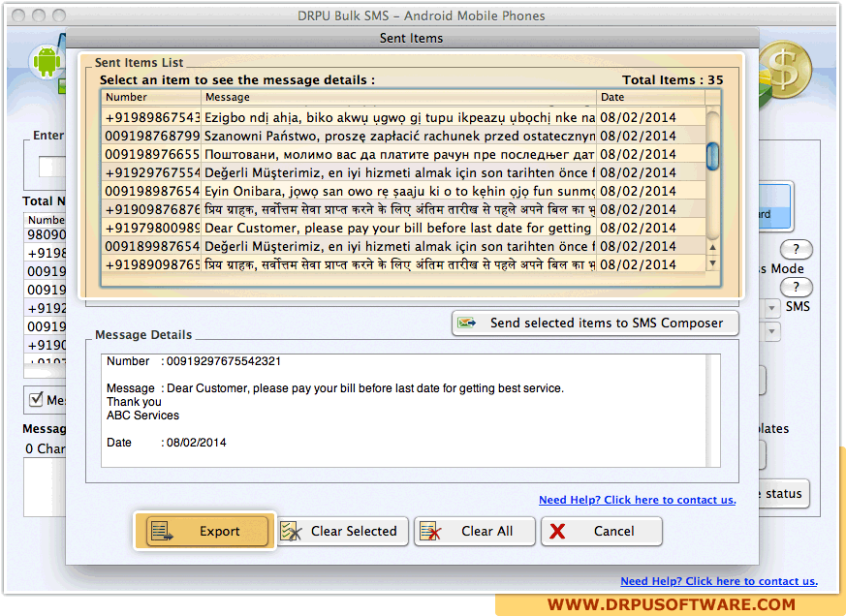This screenshot has width=846, height=616.
Task: Click the Message Details scrollbar track
Action: [713, 411]
